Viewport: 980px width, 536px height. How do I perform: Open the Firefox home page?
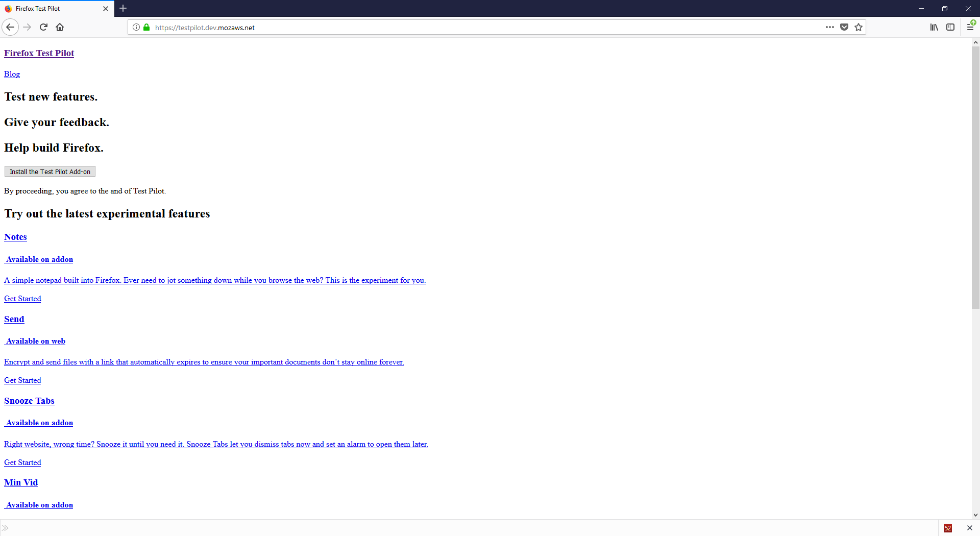pos(60,27)
